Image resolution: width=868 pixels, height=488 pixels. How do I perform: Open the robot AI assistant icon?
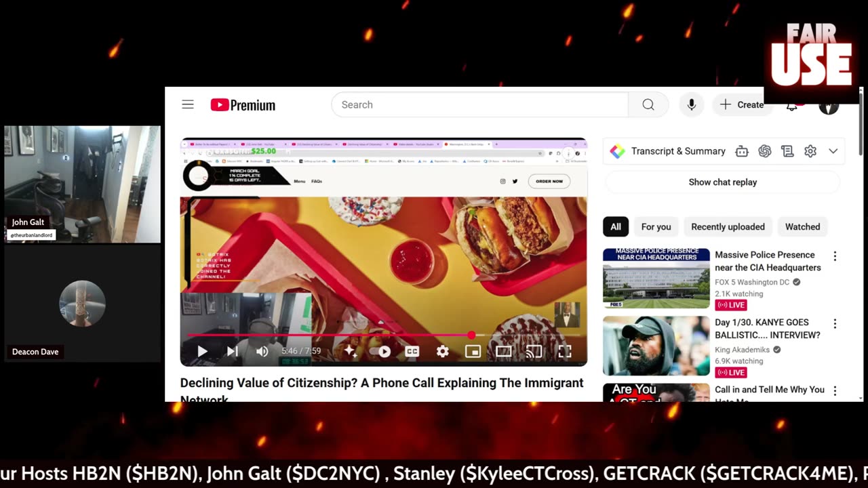pos(742,151)
